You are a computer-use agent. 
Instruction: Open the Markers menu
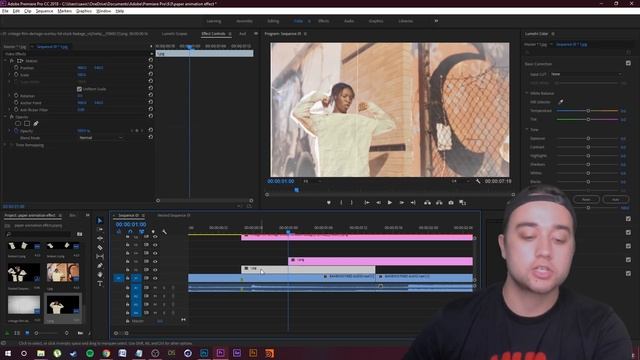click(64, 11)
